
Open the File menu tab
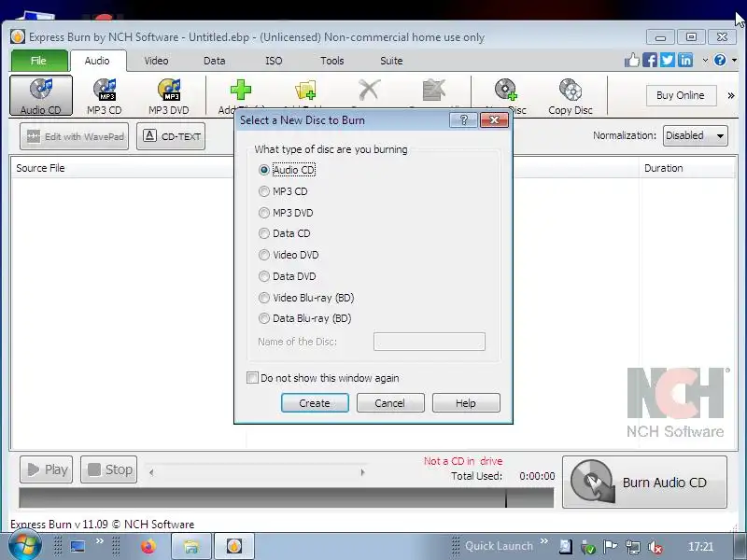[x=39, y=61]
